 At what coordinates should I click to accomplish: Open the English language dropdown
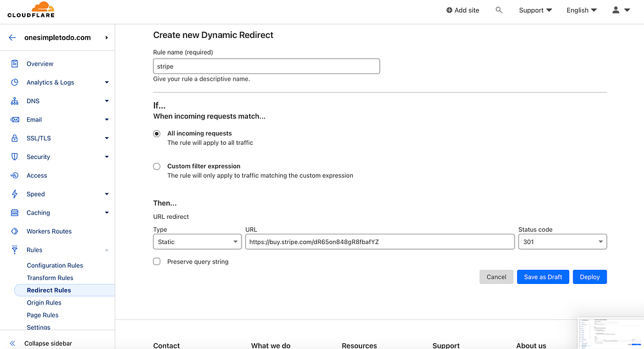[582, 10]
